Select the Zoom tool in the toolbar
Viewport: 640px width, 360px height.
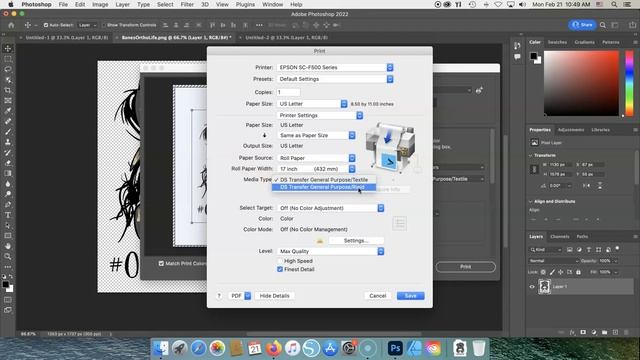point(8,257)
